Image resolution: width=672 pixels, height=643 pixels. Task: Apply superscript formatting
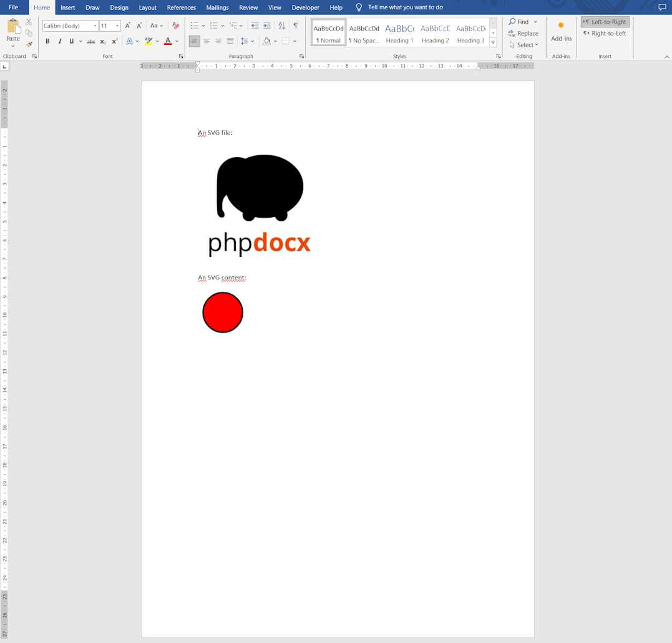(114, 42)
